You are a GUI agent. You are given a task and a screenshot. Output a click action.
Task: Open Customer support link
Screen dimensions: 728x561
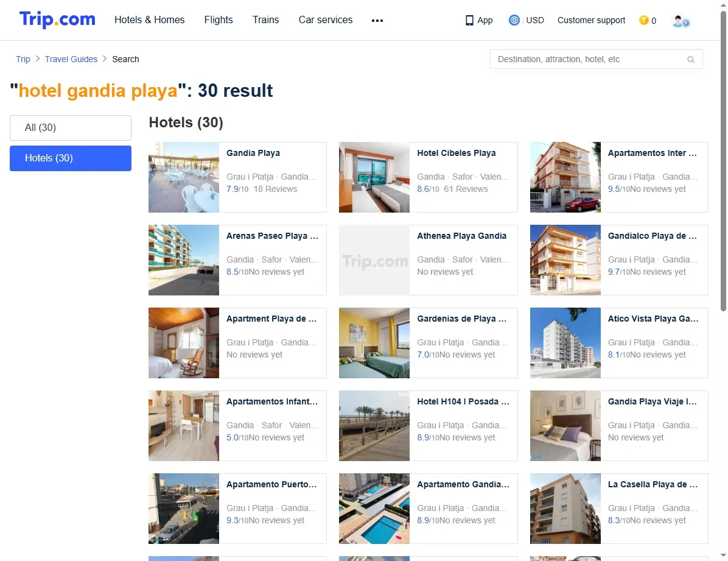(x=591, y=20)
